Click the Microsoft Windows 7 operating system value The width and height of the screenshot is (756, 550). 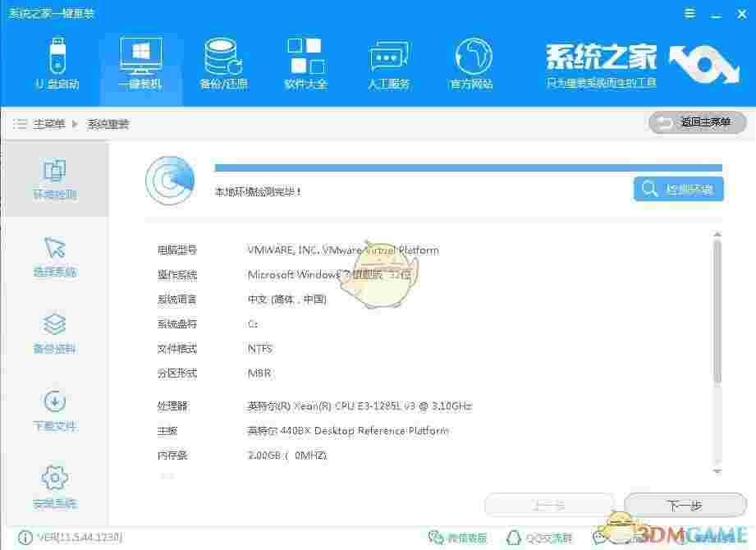pos(329,275)
